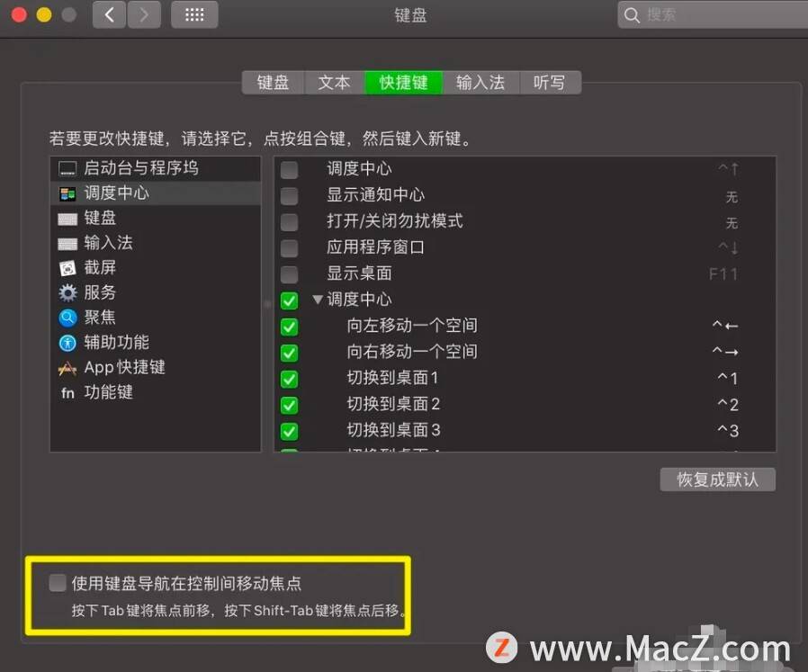Select 启动台与程序坞 in the category list
Image resolution: width=808 pixels, height=672 pixels.
click(140, 168)
